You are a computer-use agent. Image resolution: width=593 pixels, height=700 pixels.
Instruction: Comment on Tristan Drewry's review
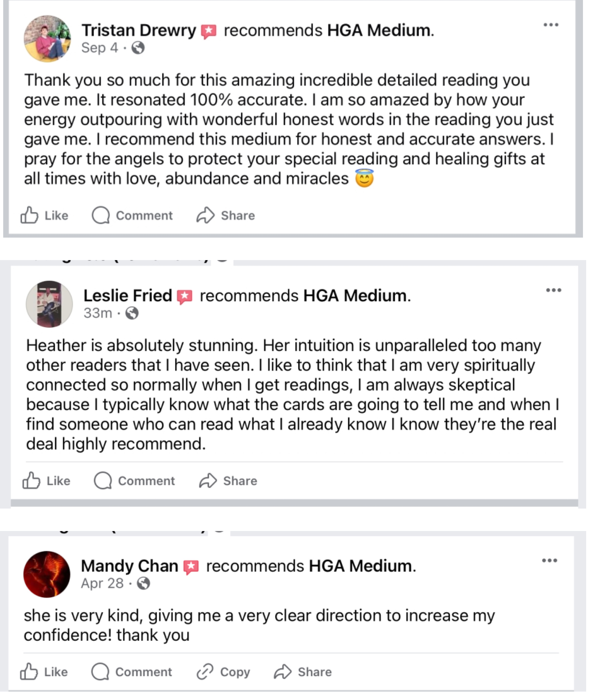(x=132, y=216)
